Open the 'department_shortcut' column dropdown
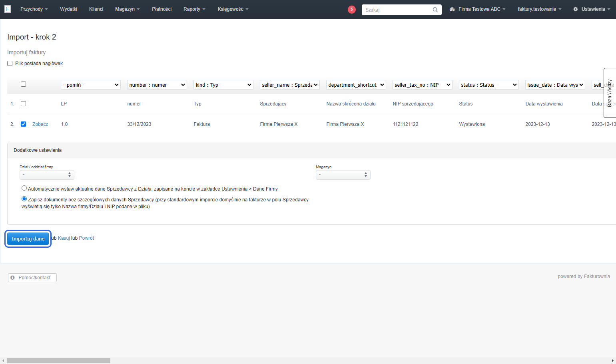This screenshot has height=364, width=616. [x=356, y=85]
